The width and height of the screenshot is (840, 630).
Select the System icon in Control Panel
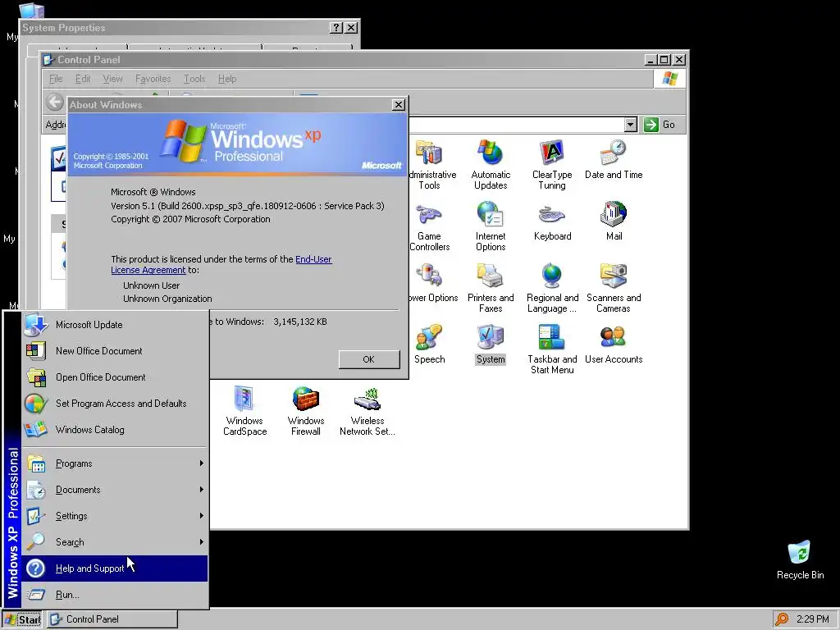491,344
